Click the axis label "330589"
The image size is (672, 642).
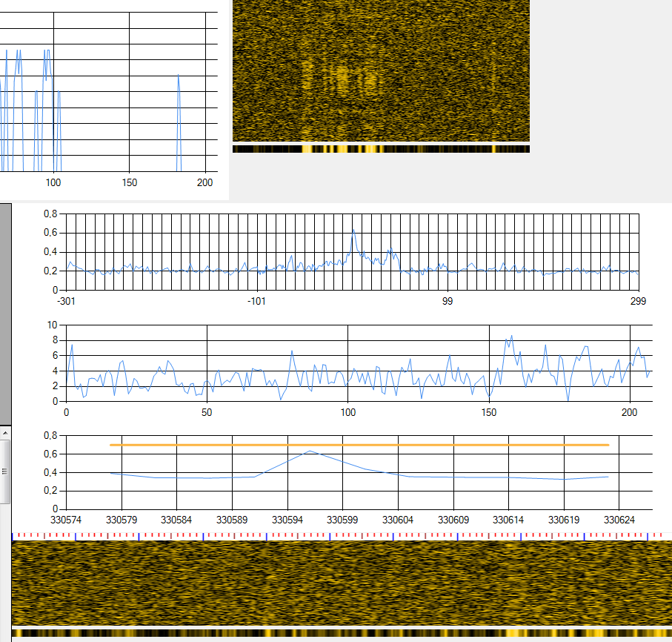coord(233,520)
